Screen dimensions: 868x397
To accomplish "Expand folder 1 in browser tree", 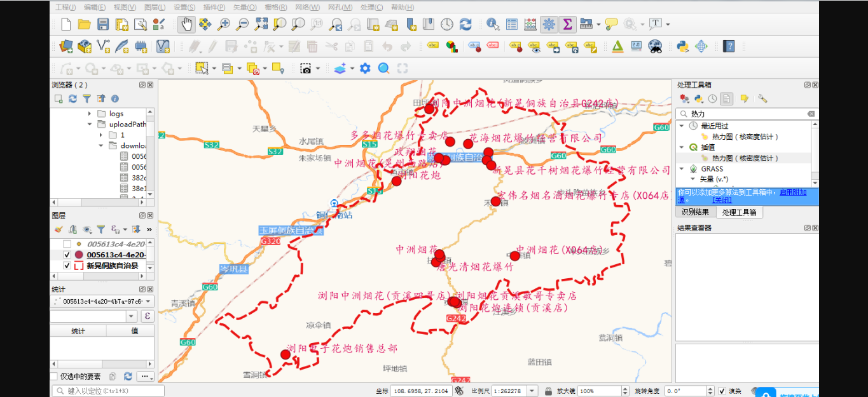I will tap(100, 135).
